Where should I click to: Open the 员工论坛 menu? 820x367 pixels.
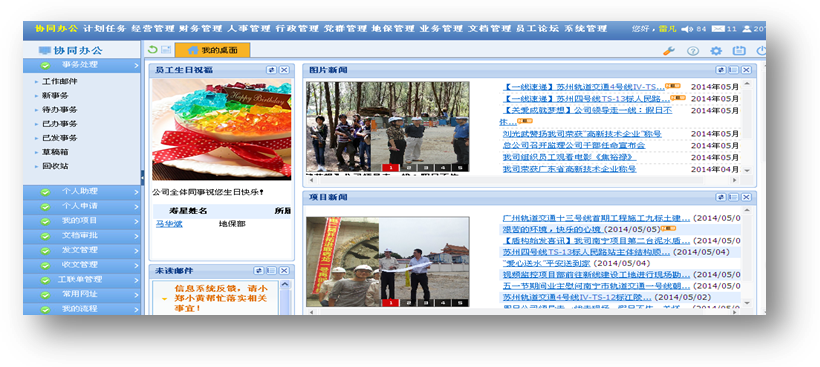(537, 29)
